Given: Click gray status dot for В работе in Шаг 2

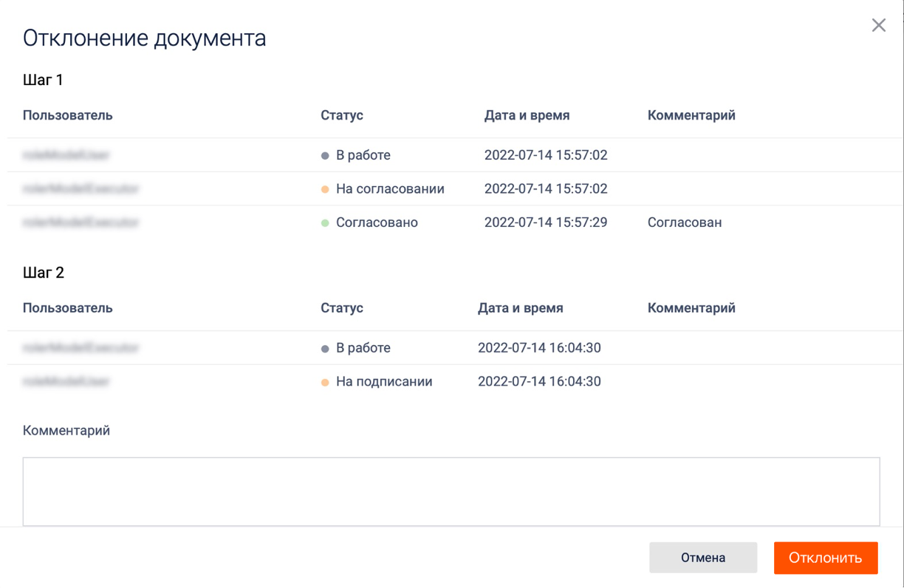Looking at the screenshot, I should [x=325, y=349].
